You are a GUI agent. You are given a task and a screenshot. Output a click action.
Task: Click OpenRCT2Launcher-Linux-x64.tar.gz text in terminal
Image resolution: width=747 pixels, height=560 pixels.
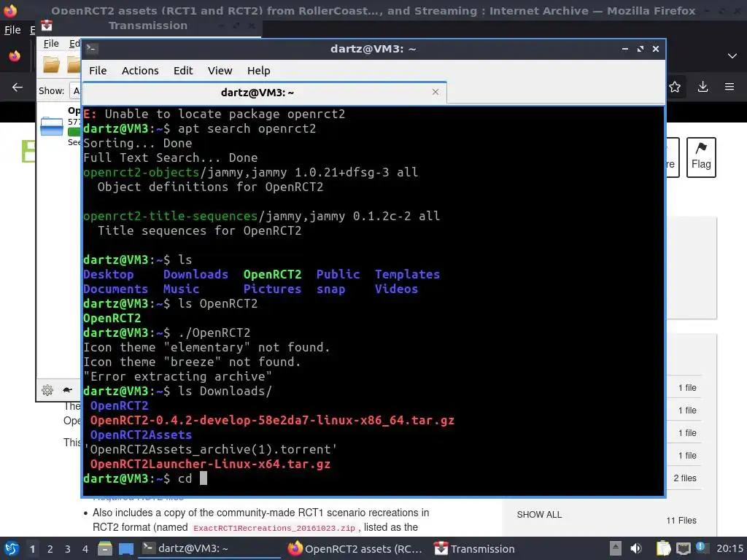[x=210, y=464]
